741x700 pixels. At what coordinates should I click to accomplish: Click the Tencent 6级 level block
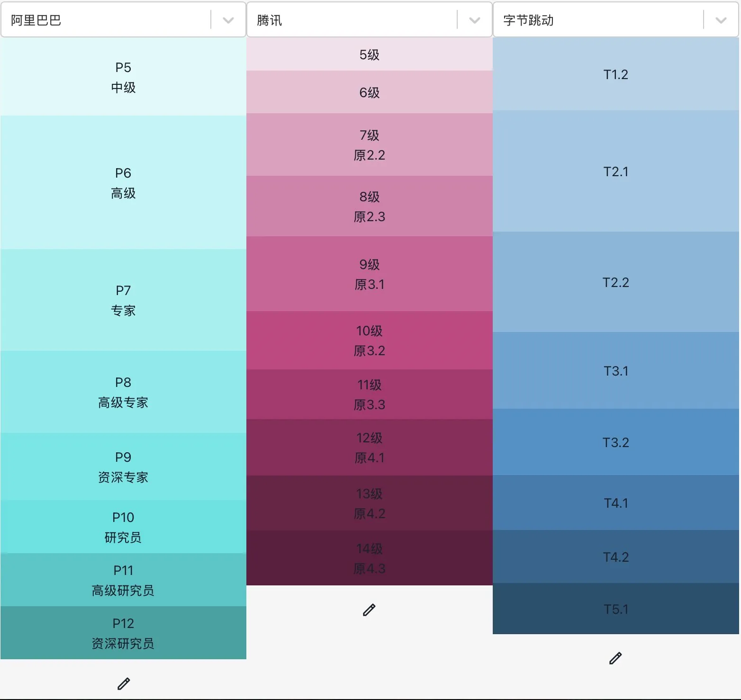(x=370, y=92)
